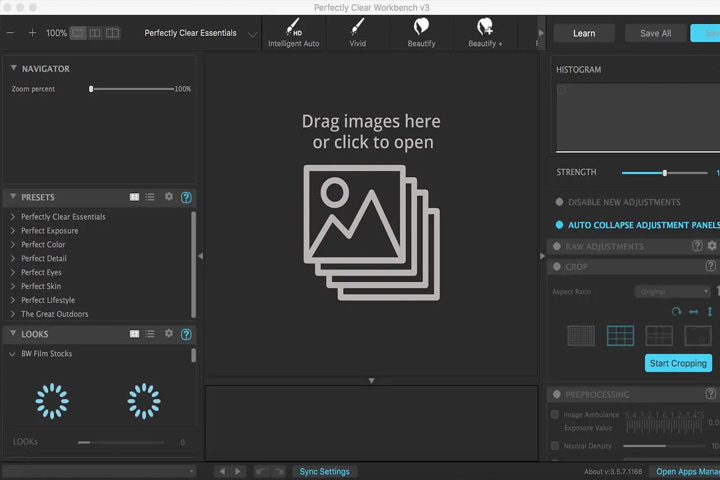
Task: Select the Beautify preset icon
Action: [x=421, y=33]
